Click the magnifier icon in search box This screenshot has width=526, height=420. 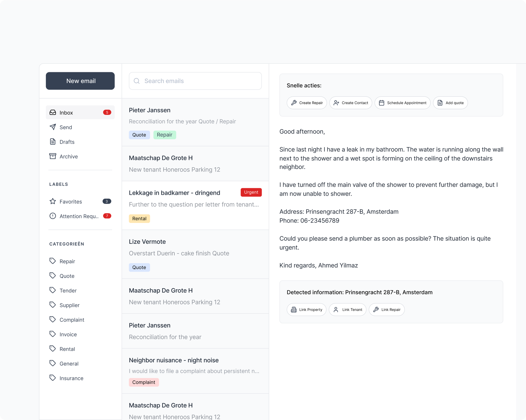(x=137, y=81)
